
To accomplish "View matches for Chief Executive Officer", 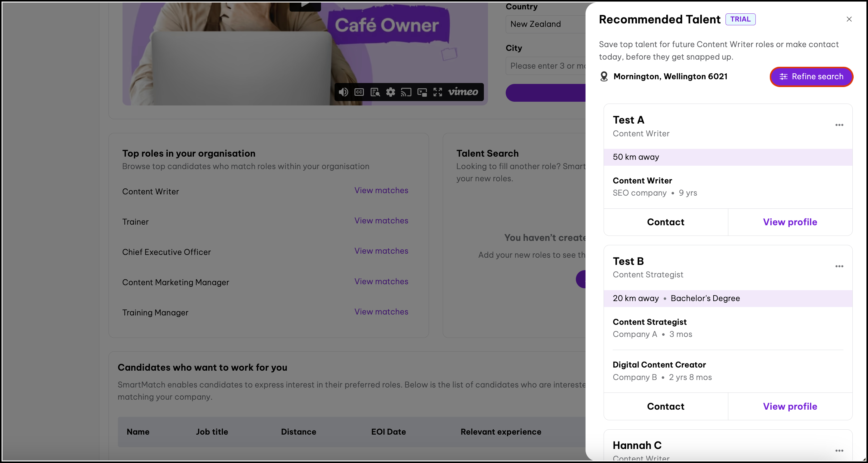I will [381, 251].
